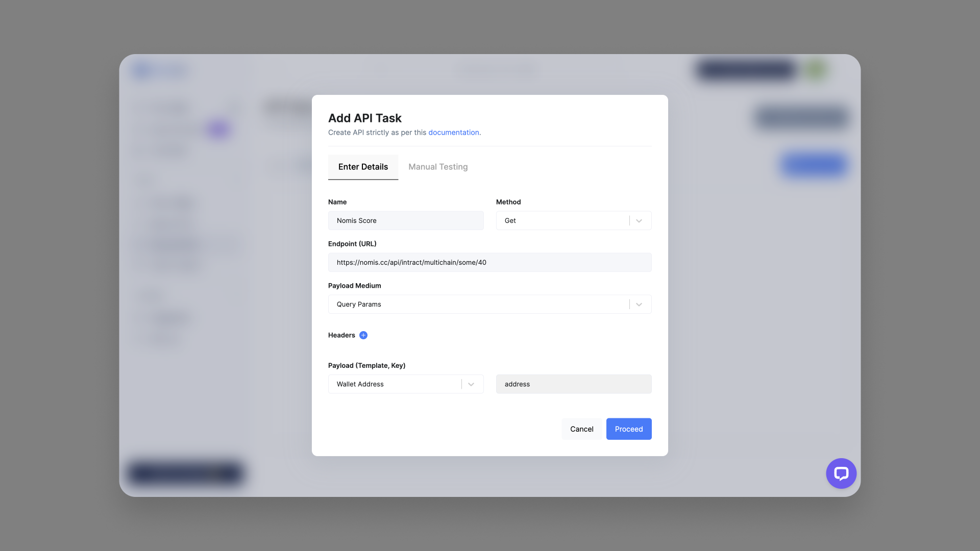980x551 pixels.
Task: Click the Endpoint URL input field
Action: [490, 262]
